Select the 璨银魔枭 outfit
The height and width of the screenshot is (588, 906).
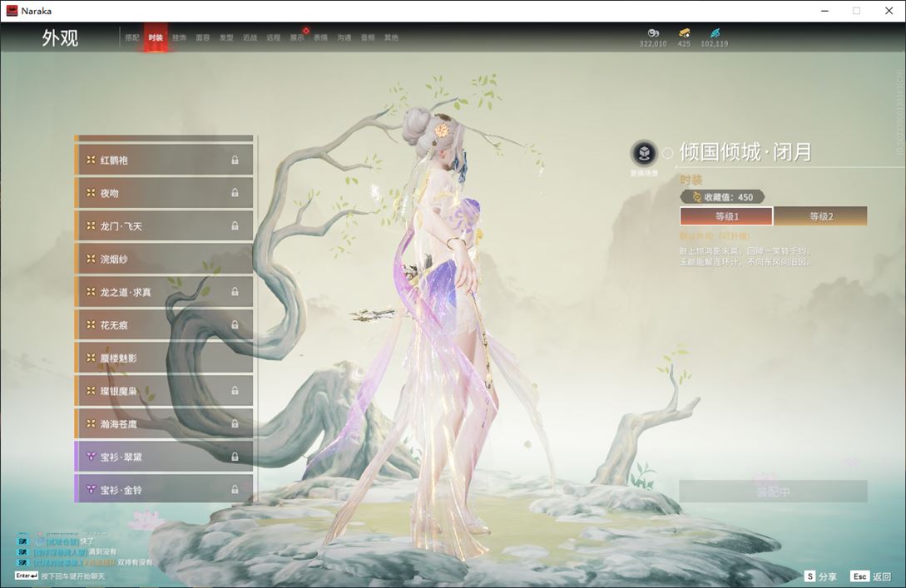tap(164, 390)
